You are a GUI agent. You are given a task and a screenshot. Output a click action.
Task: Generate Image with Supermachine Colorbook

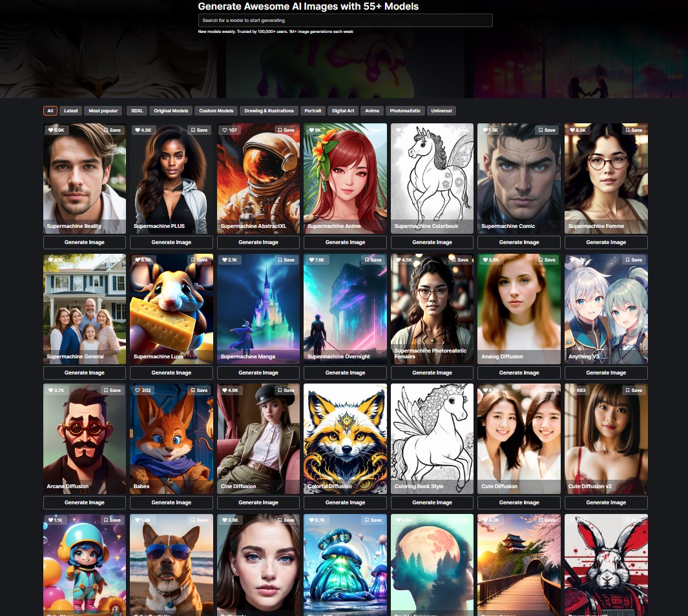click(432, 242)
